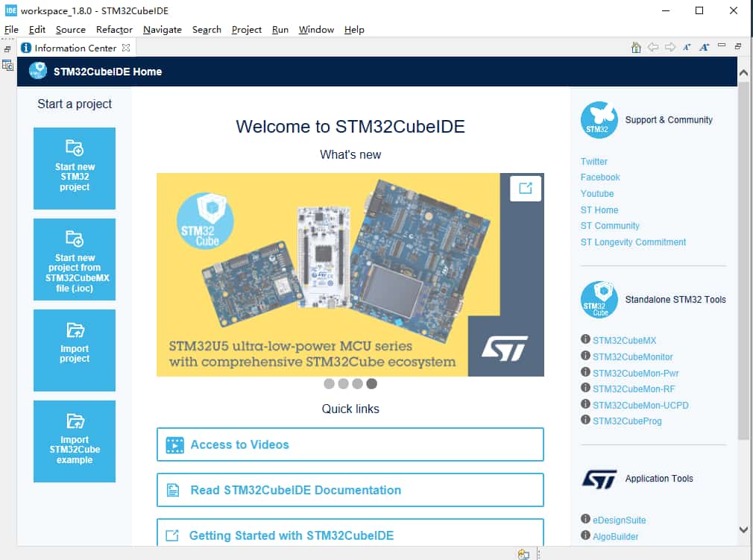
Task: Click scroll down arrow on vertical scrollbar
Action: pyautogui.click(x=743, y=529)
